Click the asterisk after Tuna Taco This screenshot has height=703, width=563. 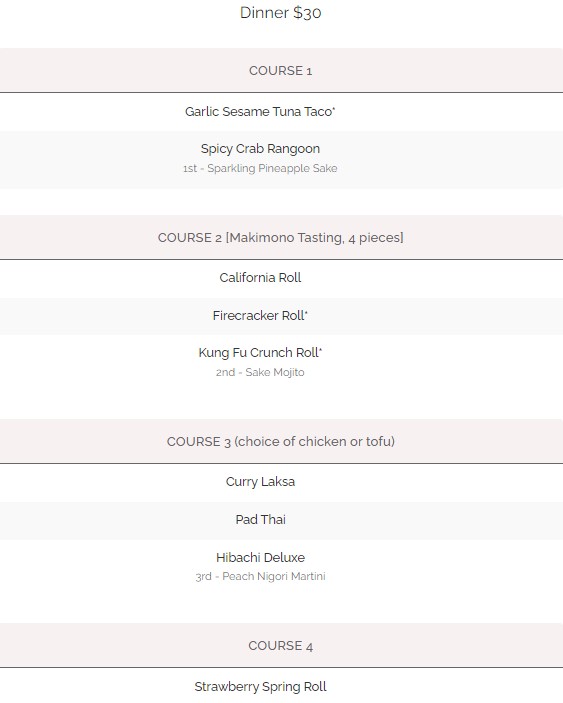pyautogui.click(x=334, y=108)
